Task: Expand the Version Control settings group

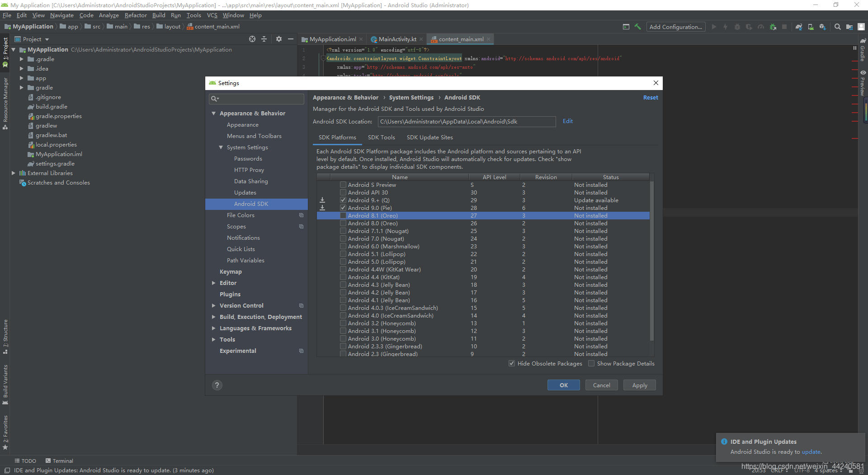Action: 213,305
